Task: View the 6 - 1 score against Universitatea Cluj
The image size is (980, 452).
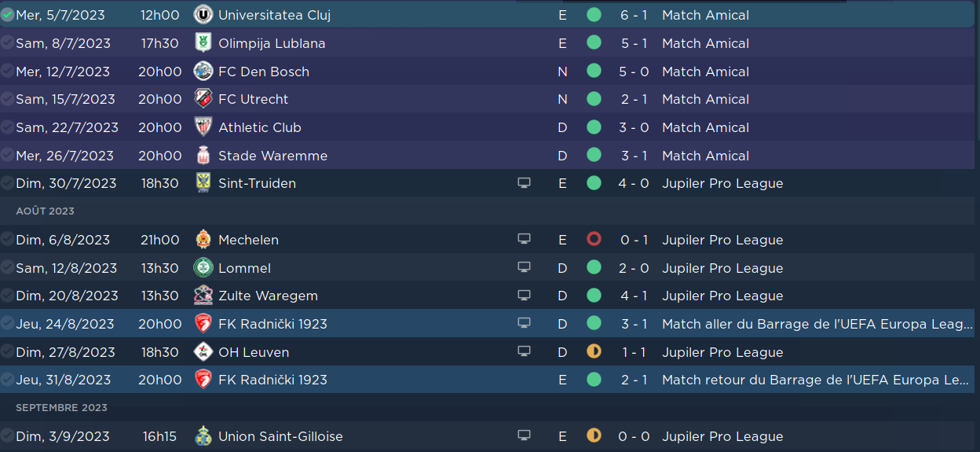Action: 634,15
